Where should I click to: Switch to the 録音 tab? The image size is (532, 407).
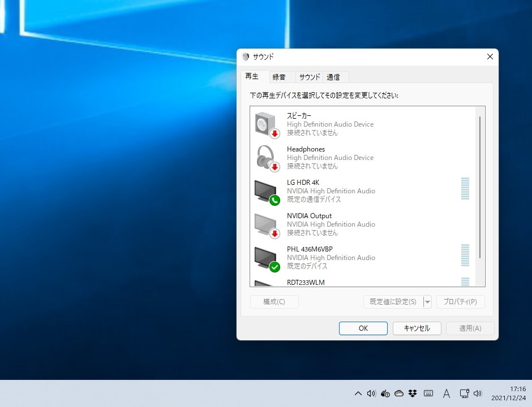pos(280,76)
